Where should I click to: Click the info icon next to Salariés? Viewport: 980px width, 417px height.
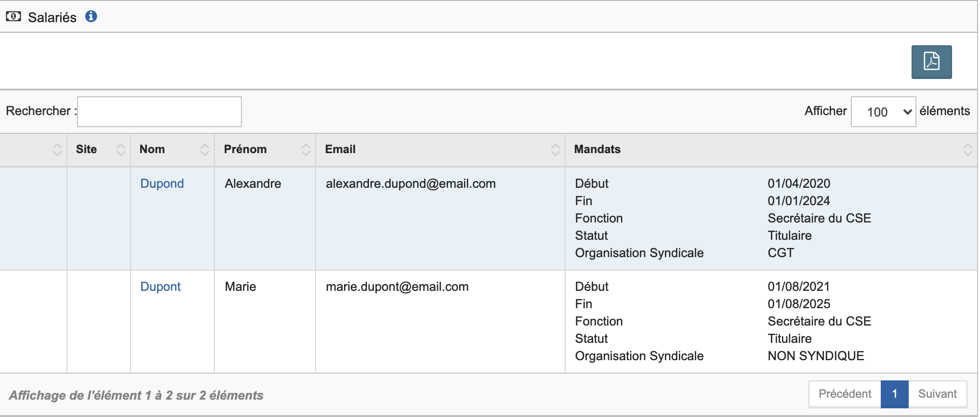(91, 16)
